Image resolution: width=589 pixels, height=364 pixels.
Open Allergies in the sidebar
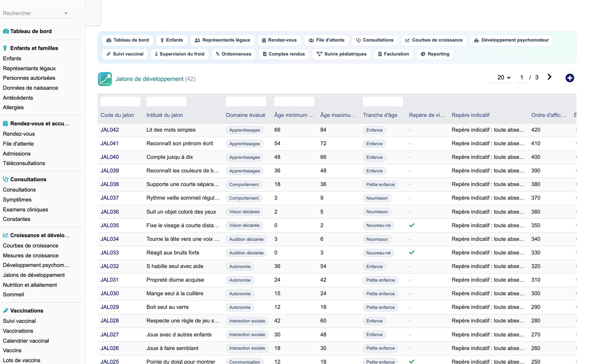[13, 108]
